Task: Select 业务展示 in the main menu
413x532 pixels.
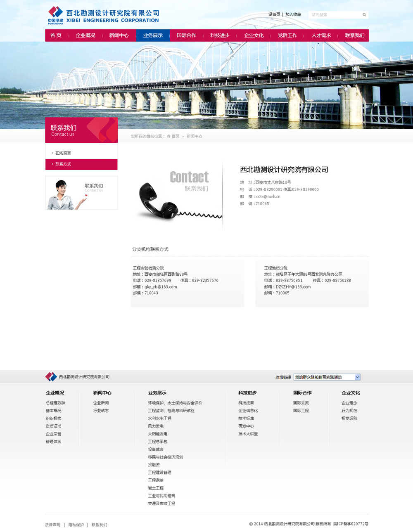Action: tap(153, 35)
